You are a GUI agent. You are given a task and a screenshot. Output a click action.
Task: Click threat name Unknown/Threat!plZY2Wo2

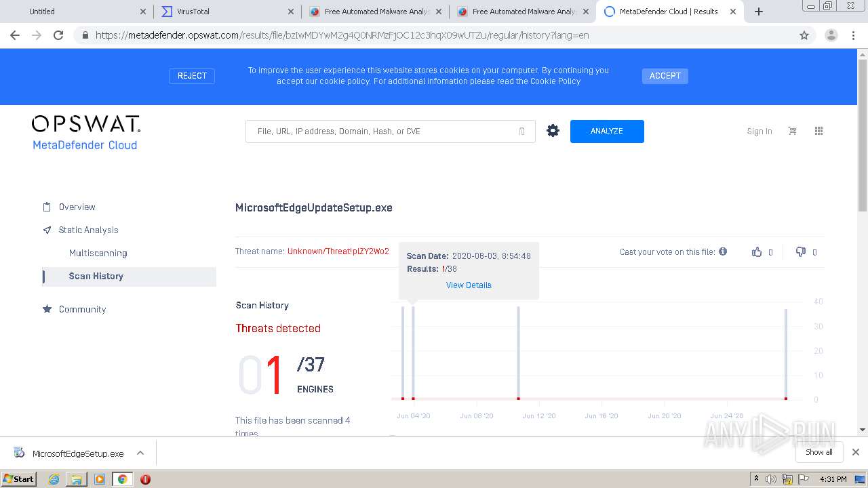click(338, 251)
